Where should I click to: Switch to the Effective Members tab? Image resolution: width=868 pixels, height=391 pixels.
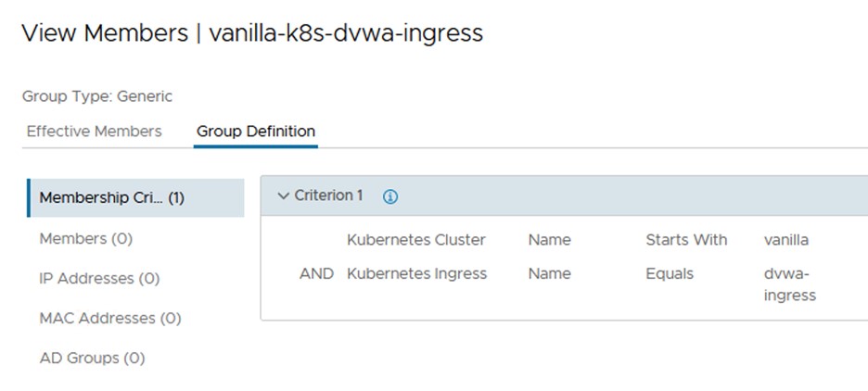(94, 132)
